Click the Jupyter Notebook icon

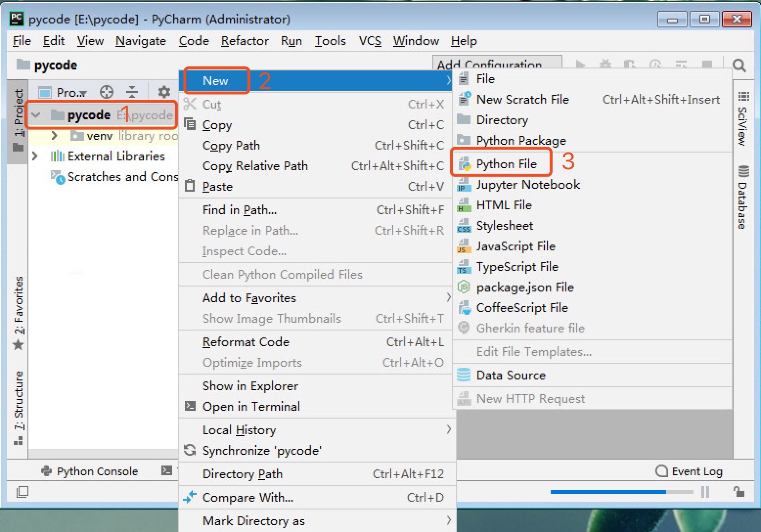click(x=464, y=185)
